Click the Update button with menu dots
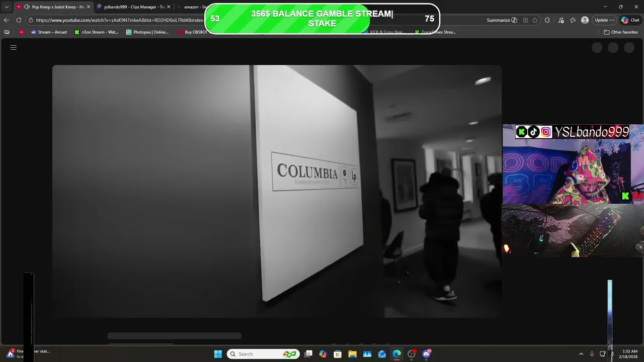644x362 pixels. [604, 20]
